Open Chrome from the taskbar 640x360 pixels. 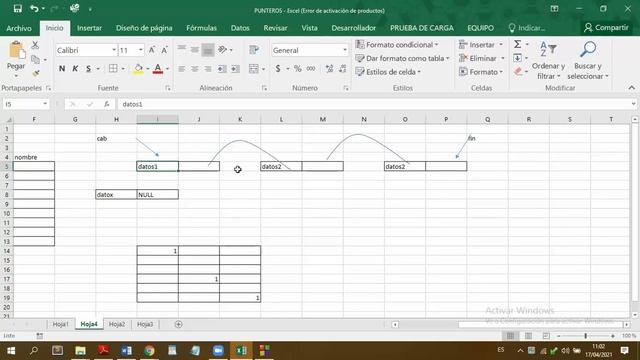[x=149, y=350]
